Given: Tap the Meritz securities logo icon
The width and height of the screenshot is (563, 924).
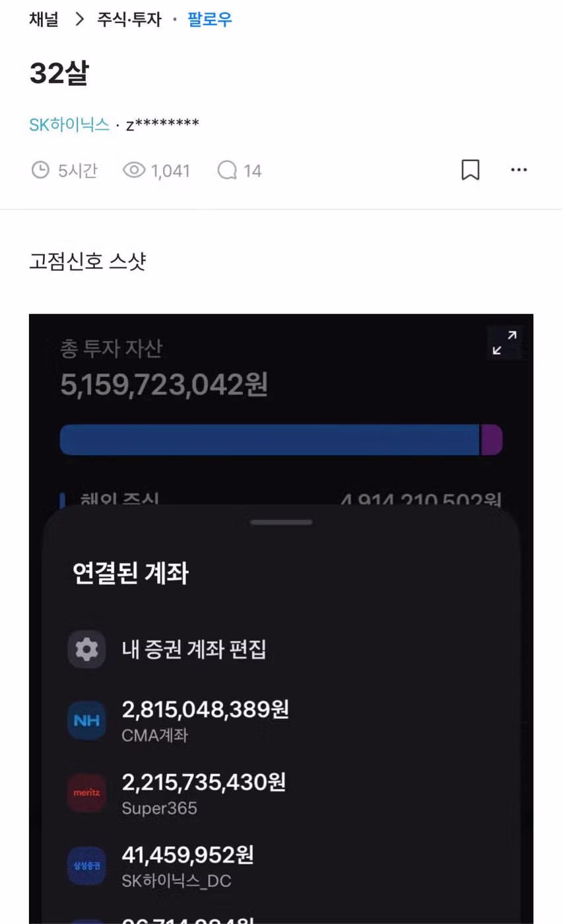Looking at the screenshot, I should click(x=86, y=793).
